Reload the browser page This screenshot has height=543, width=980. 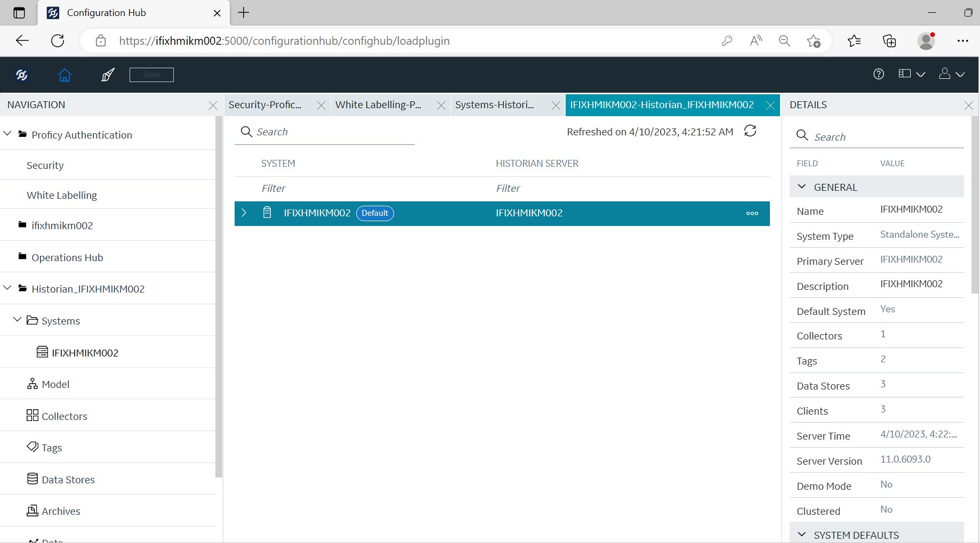(58, 41)
